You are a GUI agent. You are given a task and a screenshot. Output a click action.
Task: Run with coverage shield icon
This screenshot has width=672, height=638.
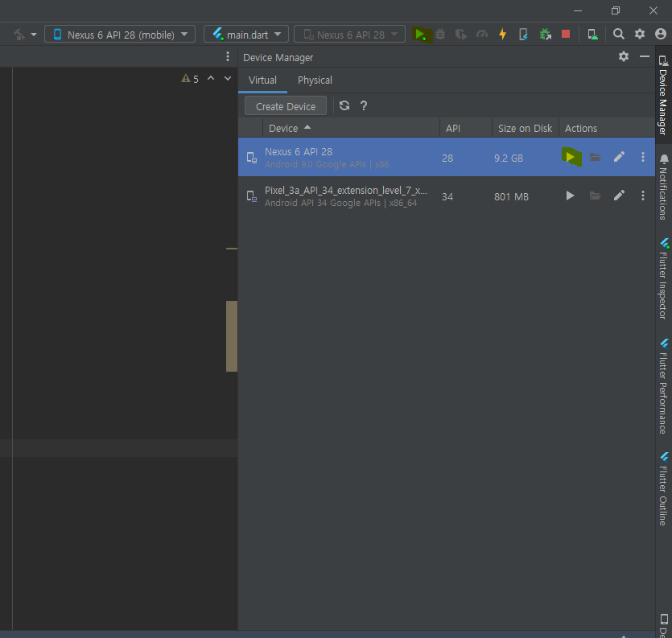[460, 35]
